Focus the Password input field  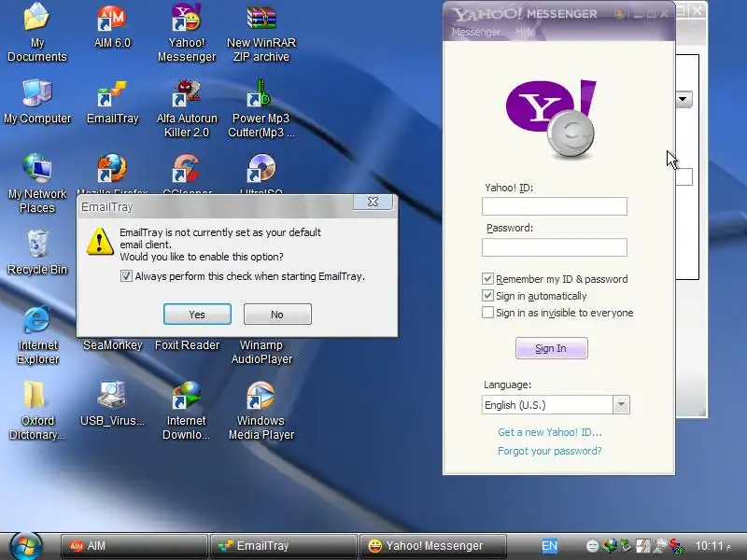[555, 247]
